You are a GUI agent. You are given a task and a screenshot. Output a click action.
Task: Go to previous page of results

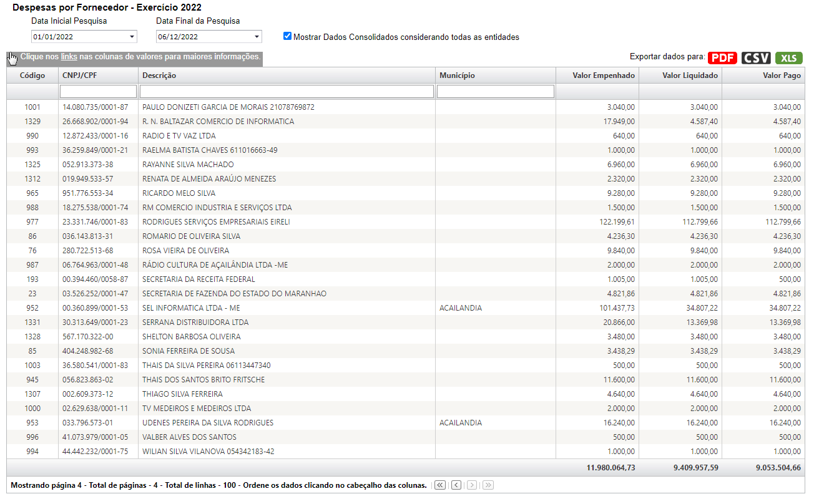click(x=456, y=485)
